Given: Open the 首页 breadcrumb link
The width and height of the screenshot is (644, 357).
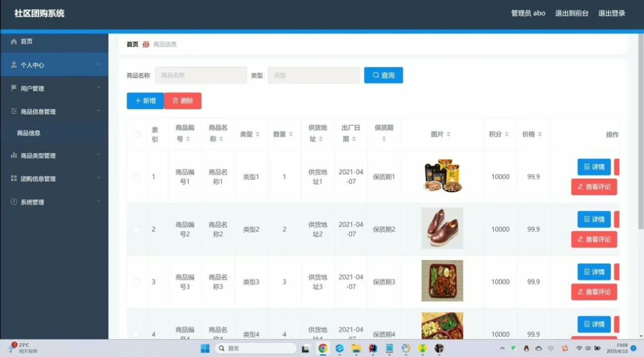Looking at the screenshot, I should click(131, 44).
